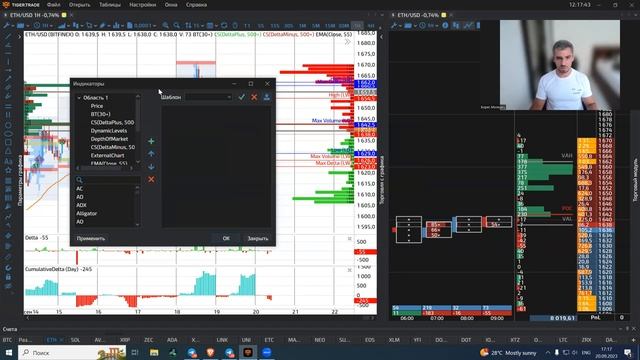The height and width of the screenshot is (360, 640).
Task: Click the Применить button
Action: (91, 238)
